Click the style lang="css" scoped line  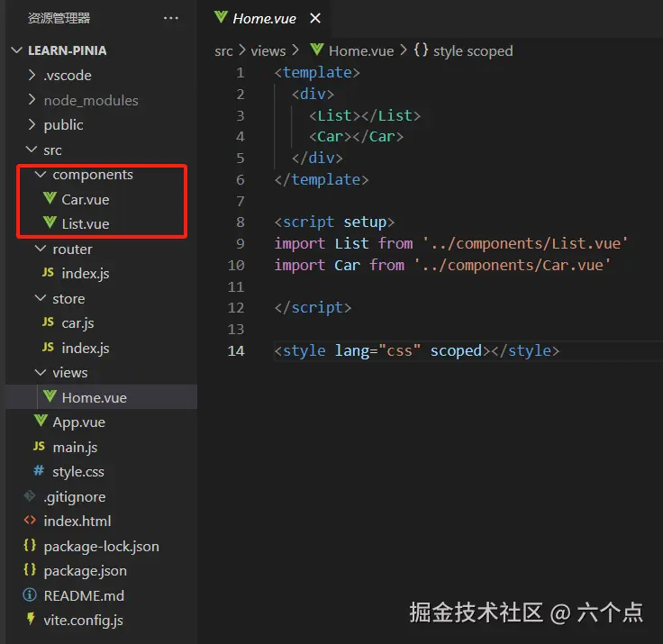(x=416, y=350)
